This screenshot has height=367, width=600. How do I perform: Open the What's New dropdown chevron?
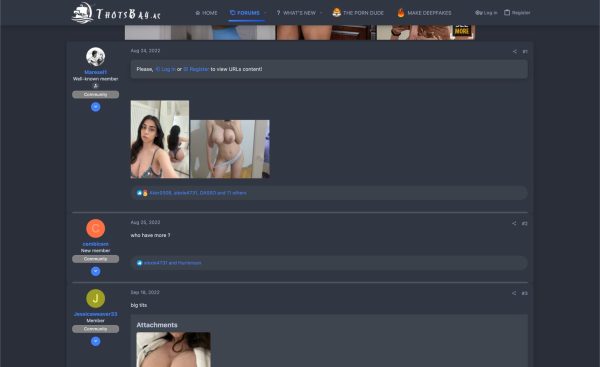click(x=321, y=13)
